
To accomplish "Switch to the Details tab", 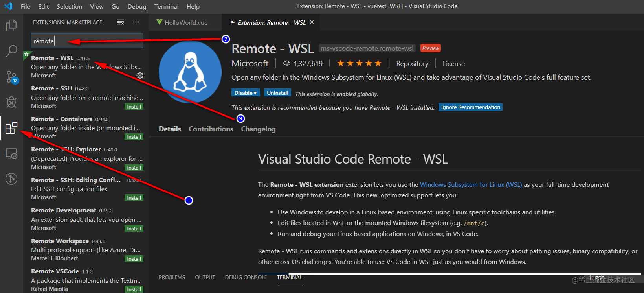I will 170,129.
